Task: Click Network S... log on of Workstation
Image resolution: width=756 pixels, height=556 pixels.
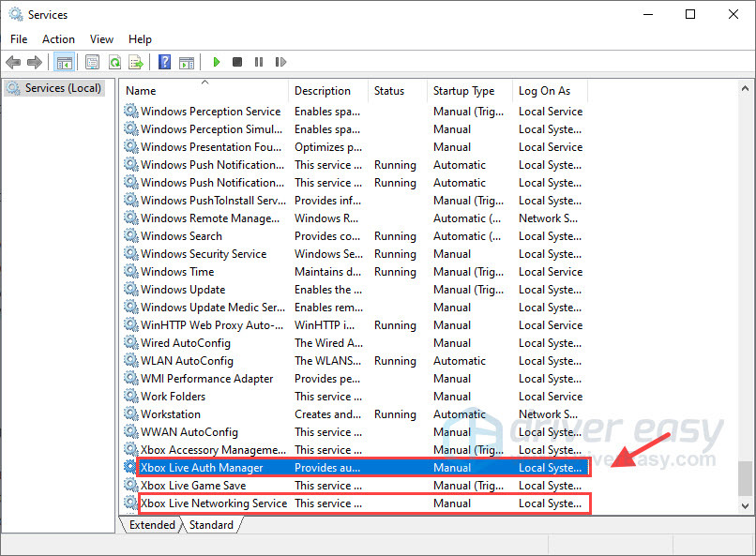Action: point(548,414)
